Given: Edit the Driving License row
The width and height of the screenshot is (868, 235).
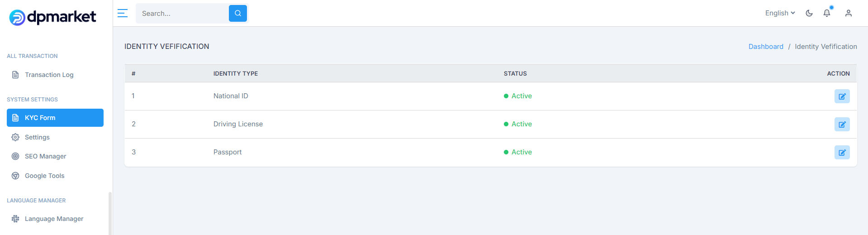Looking at the screenshot, I should 842,125.
